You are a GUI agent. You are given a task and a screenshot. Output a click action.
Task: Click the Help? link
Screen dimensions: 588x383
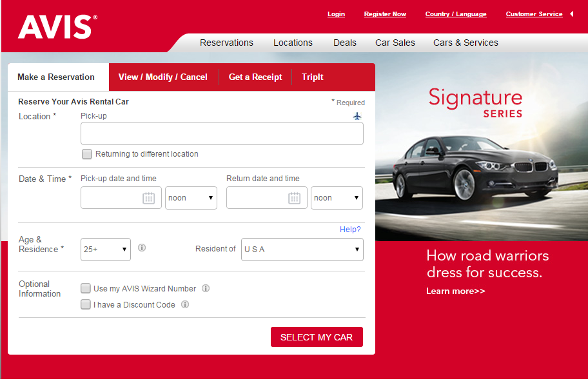tap(350, 229)
